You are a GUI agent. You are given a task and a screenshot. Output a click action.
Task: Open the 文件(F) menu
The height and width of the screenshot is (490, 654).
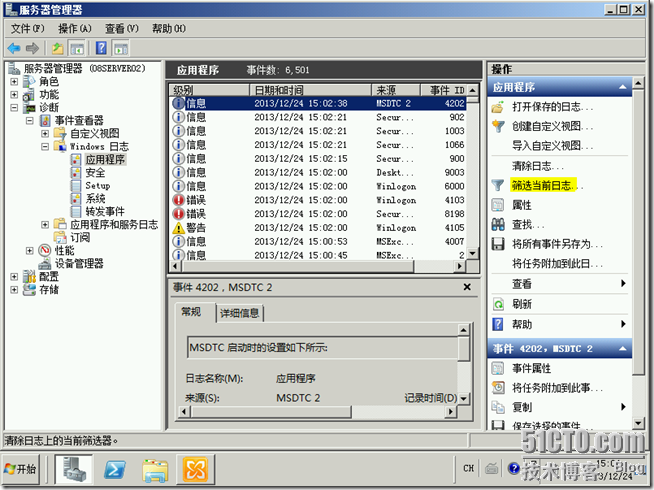[x=28, y=28]
